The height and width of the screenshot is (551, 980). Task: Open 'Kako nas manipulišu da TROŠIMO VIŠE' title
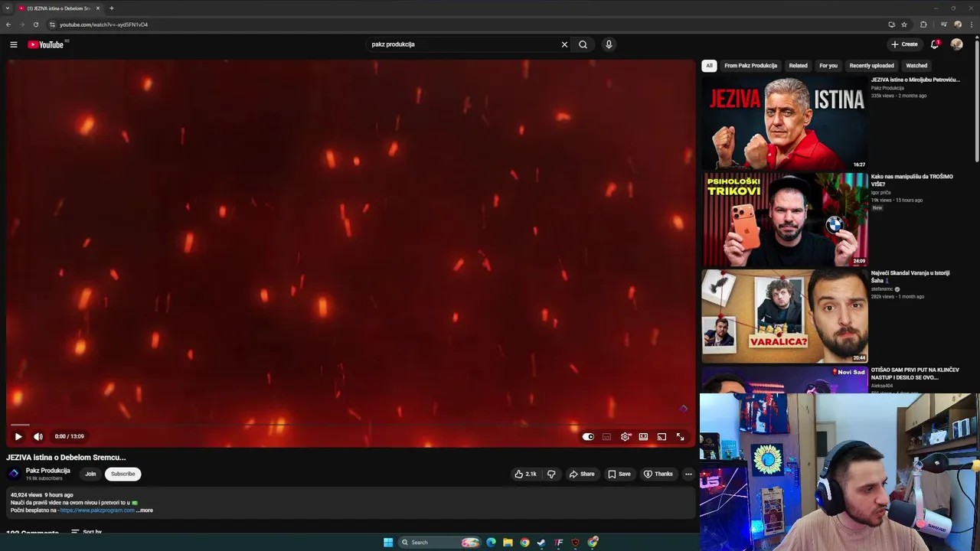click(x=912, y=181)
